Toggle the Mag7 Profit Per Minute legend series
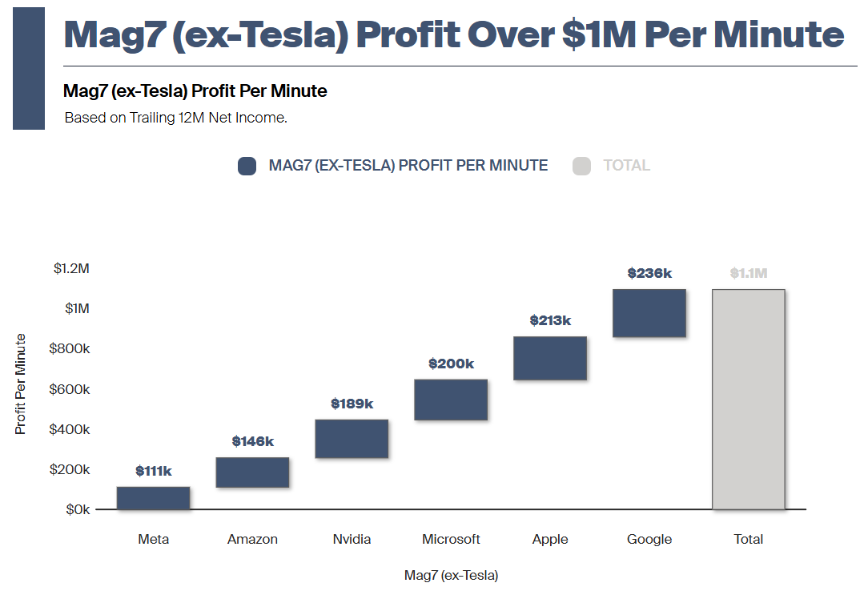The height and width of the screenshot is (599, 868). point(408,166)
